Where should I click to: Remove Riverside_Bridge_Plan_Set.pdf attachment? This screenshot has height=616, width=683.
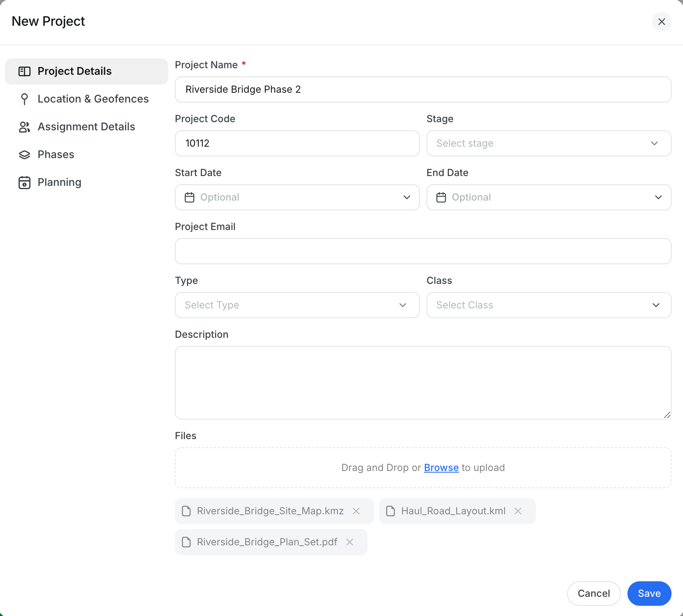click(350, 542)
